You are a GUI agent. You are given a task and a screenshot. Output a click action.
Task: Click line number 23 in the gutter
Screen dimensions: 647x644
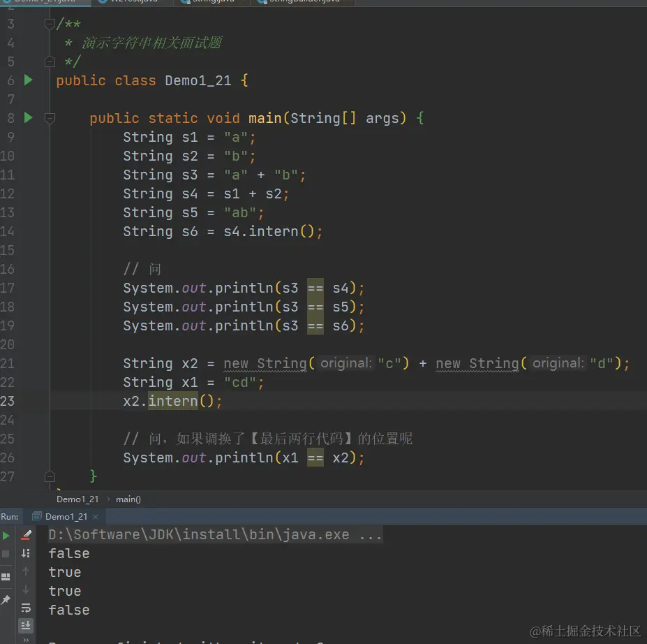(8, 401)
